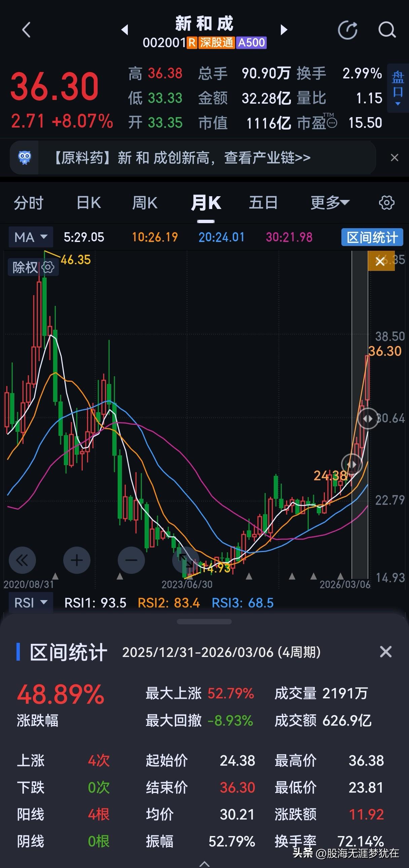Go to next stock with right triangle

(284, 30)
